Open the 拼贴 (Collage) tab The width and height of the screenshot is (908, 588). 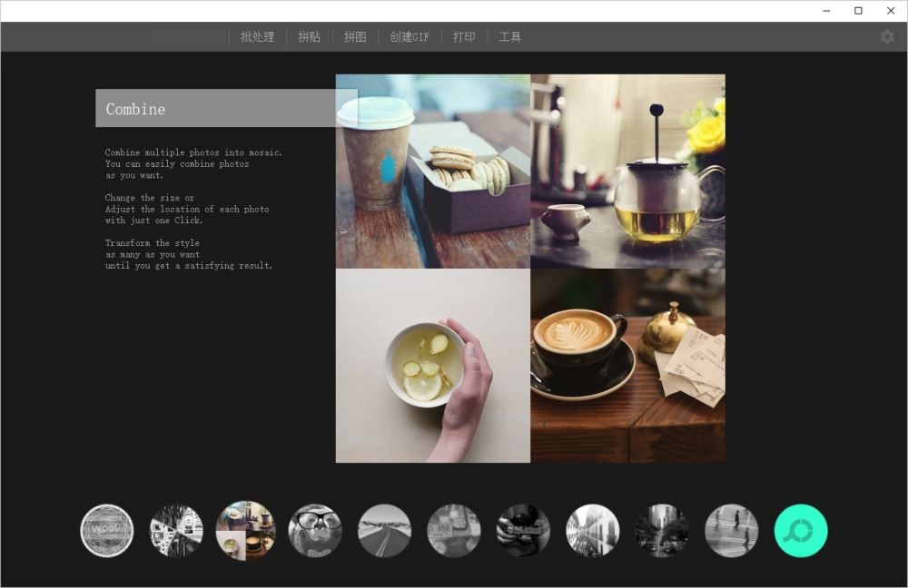pos(309,37)
